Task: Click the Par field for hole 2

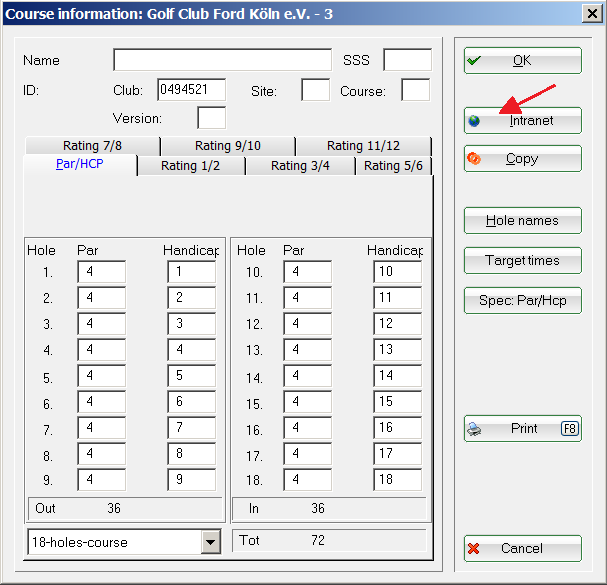Action: [x=101, y=298]
